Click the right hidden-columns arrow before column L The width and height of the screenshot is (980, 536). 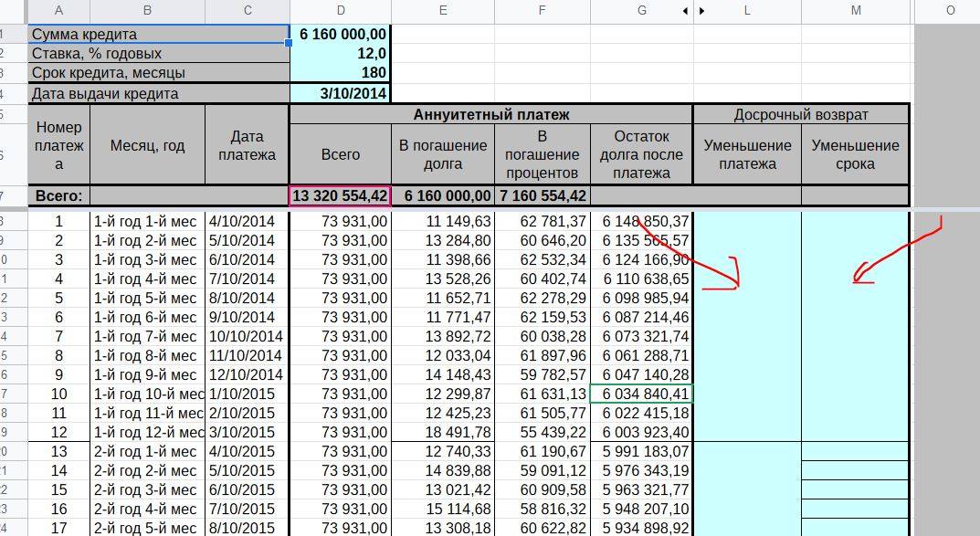coord(701,11)
